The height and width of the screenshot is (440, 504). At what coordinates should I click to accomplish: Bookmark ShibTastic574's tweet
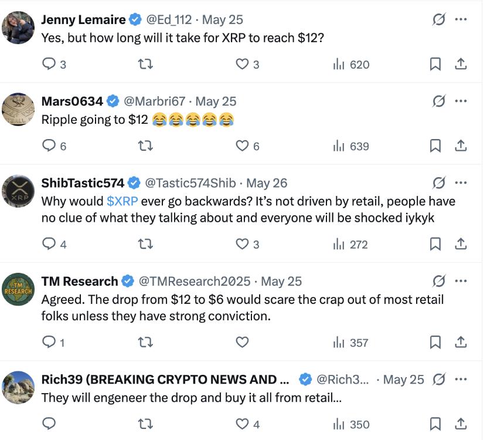(435, 244)
